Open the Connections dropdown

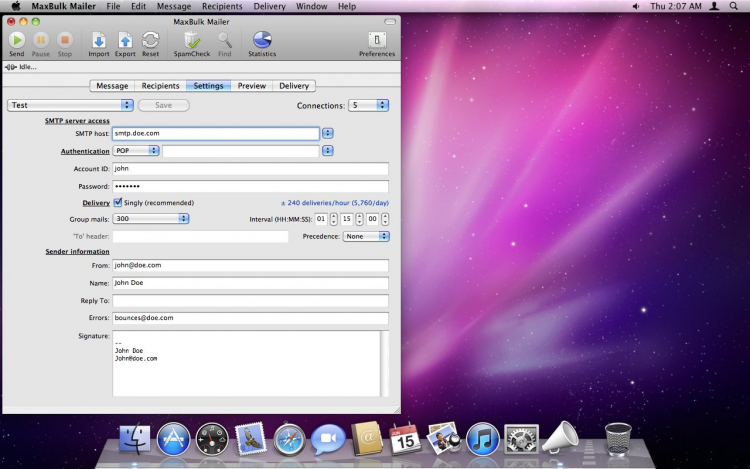coord(368,105)
